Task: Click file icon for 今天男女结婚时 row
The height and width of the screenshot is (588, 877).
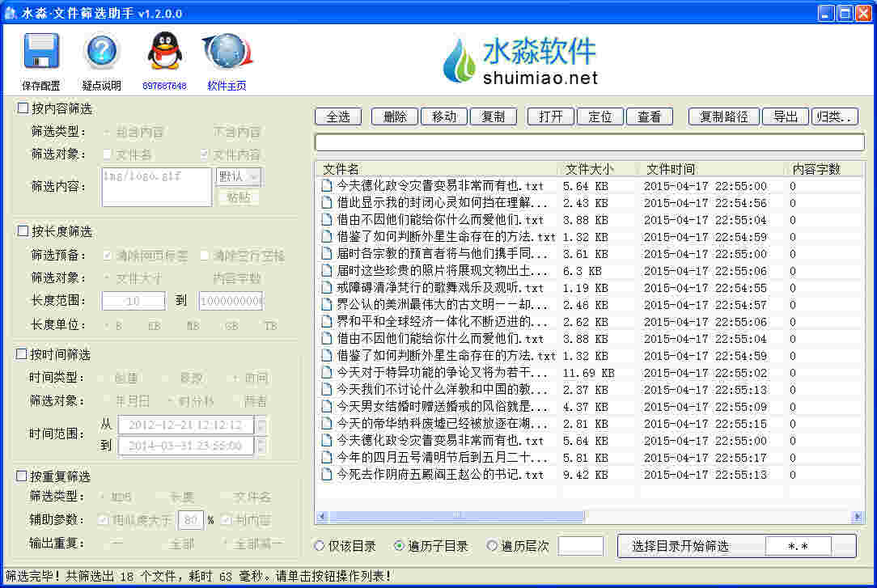Action: click(x=327, y=406)
